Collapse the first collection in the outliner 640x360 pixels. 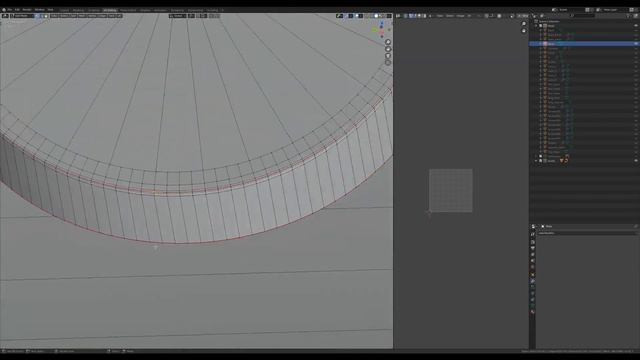[x=536, y=26]
